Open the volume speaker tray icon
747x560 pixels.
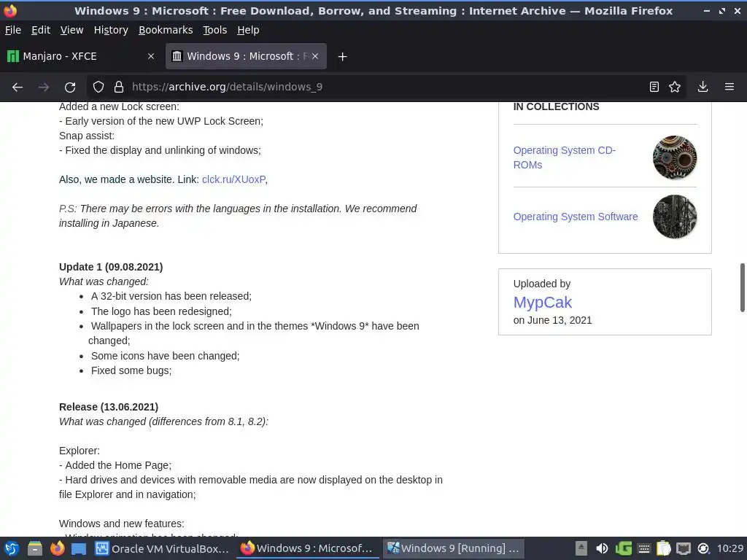click(x=602, y=548)
